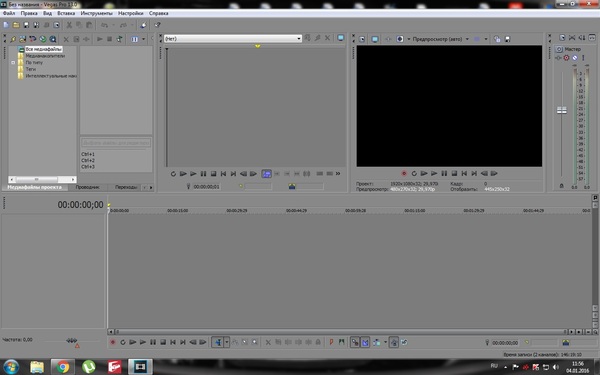Click master fader lock channels icon
This screenshot has height=375, width=600.
[x=561, y=186]
